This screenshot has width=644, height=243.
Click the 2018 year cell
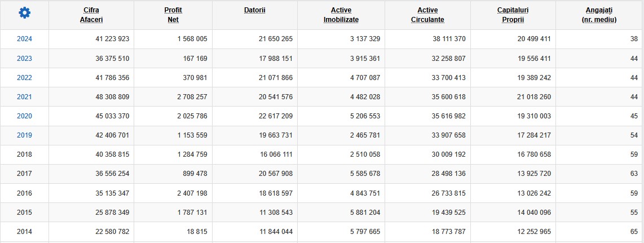[x=24, y=154]
